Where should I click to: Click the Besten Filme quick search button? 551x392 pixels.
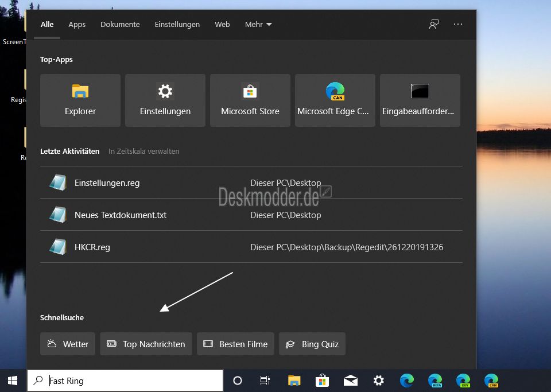[235, 344]
